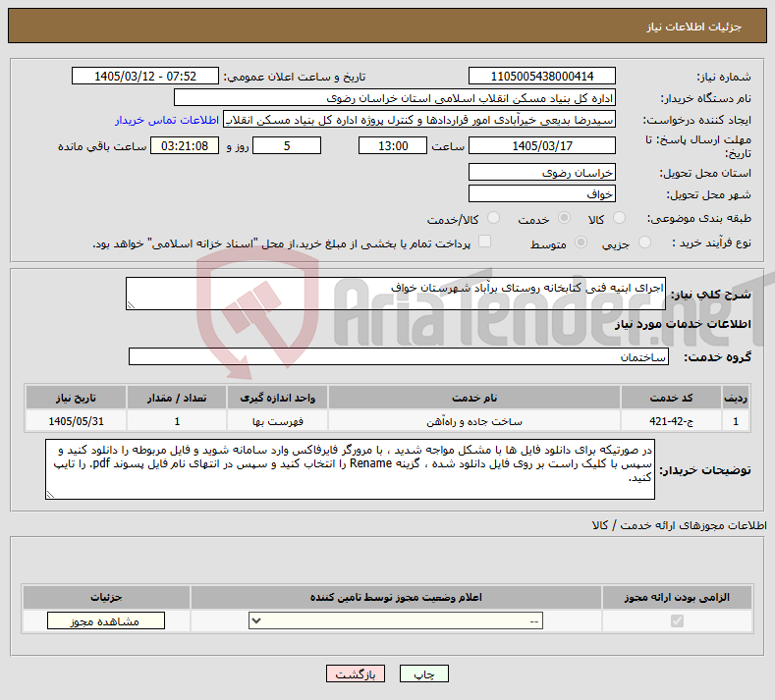Open the permit status dropdown
The height and width of the screenshot is (700, 775).
click(396, 620)
